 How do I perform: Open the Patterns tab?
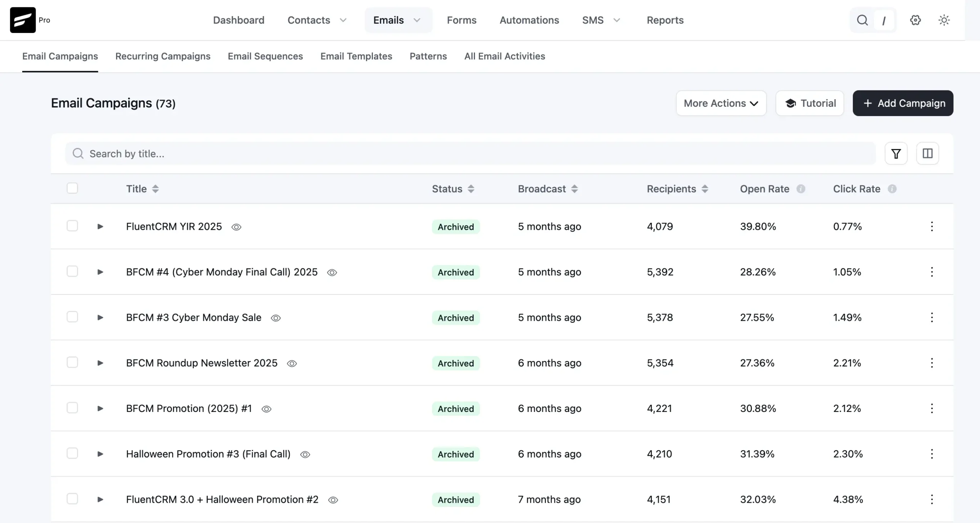(x=428, y=56)
